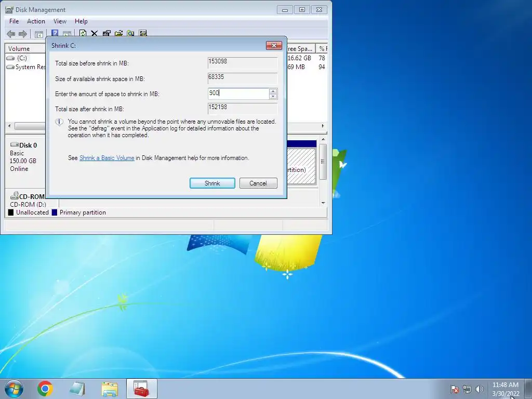The width and height of the screenshot is (532, 399).
Task: Click disk pane vertical scrollbar down arrow
Action: tap(323, 203)
